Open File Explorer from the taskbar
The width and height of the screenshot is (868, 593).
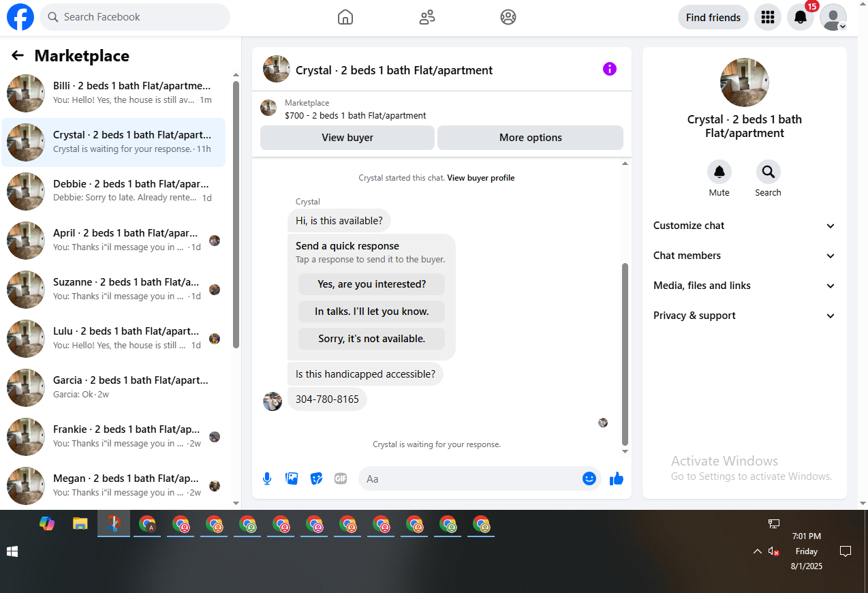point(80,523)
